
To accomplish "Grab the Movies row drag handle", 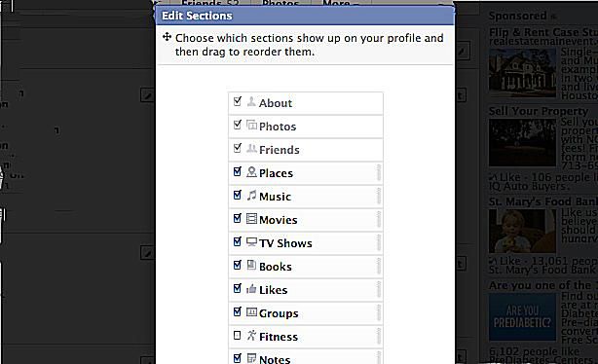I will point(378,219).
